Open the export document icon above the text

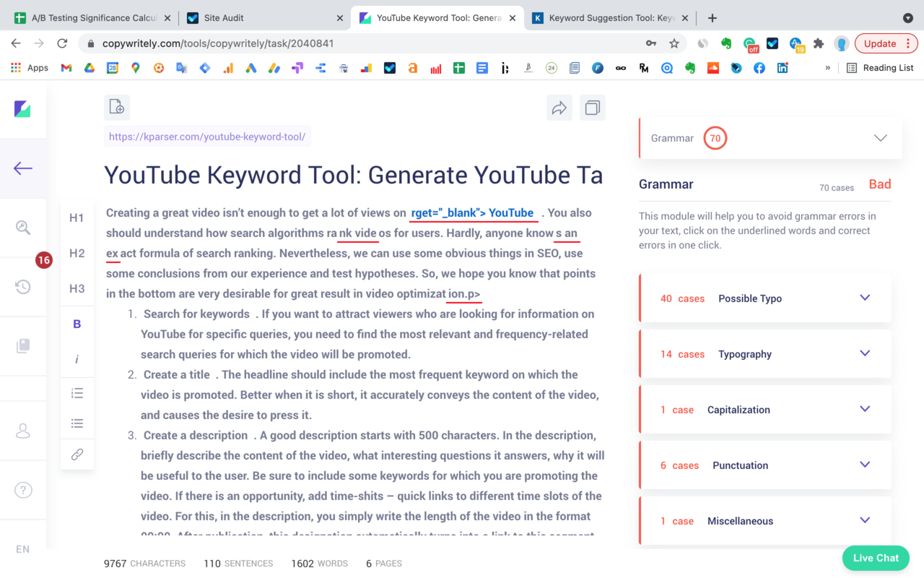coord(116,107)
